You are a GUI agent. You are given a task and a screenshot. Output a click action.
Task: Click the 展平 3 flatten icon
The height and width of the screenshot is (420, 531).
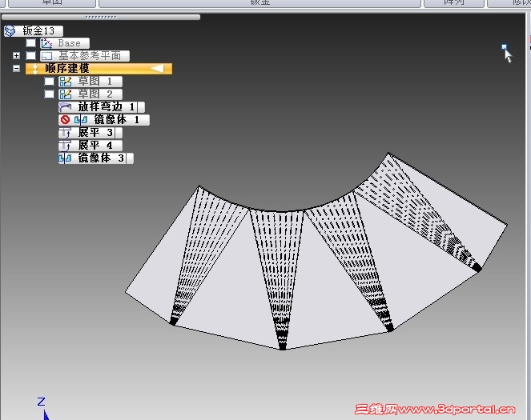coord(65,133)
